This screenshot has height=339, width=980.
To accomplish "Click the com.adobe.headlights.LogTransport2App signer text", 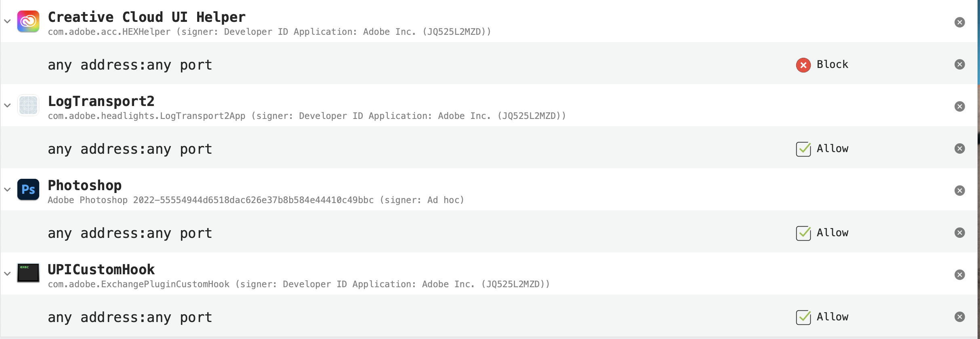I will (307, 116).
